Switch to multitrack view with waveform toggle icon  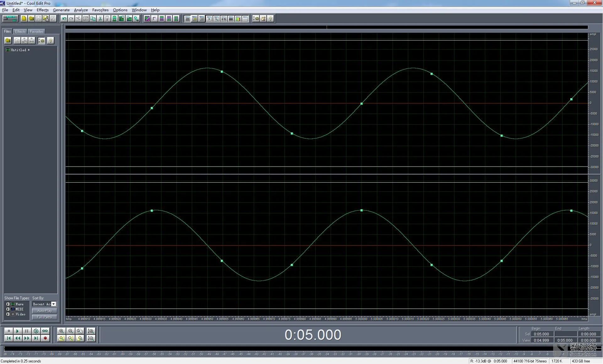10,19
